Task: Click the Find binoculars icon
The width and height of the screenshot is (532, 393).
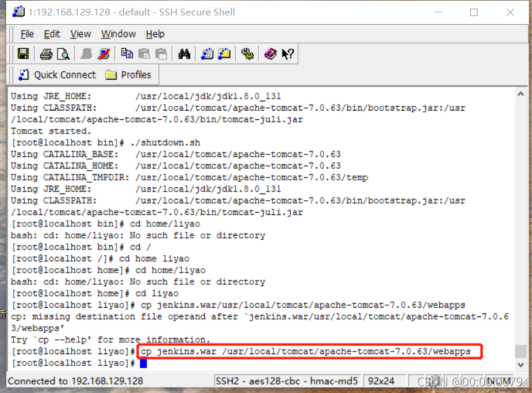Action: (x=184, y=54)
